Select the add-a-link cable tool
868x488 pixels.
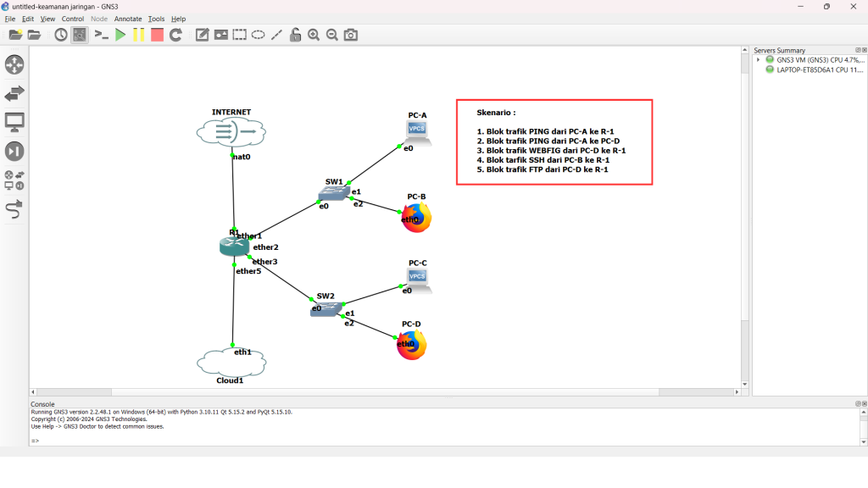tap(14, 208)
